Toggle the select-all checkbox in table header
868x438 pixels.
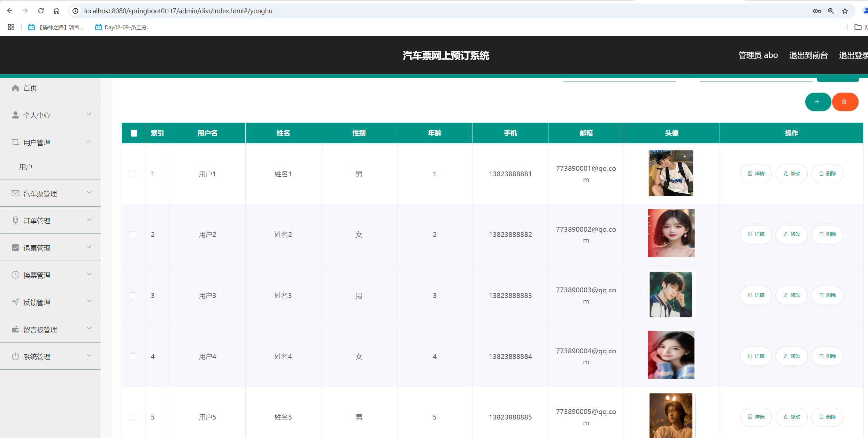pos(134,133)
